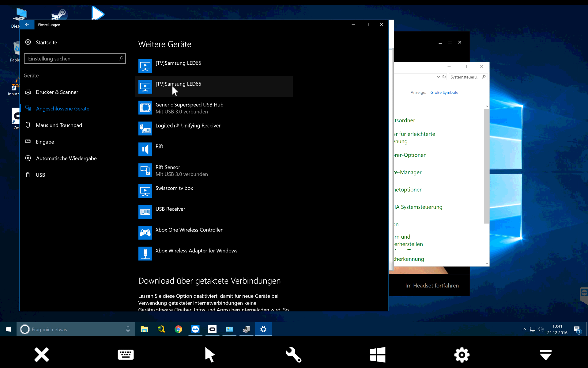The image size is (588, 368).
Task: Expand the address bar dropdown arrow
Action: click(438, 77)
